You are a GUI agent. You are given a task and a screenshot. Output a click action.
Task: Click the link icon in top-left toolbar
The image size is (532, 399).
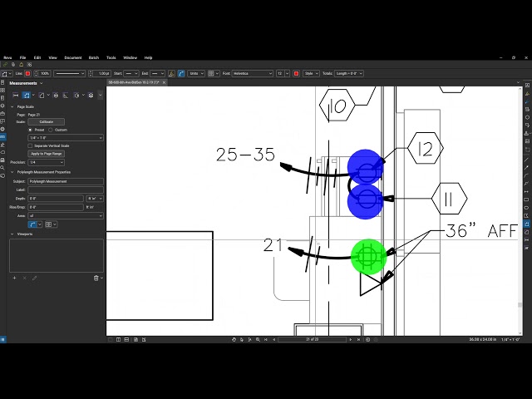tap(5, 65)
